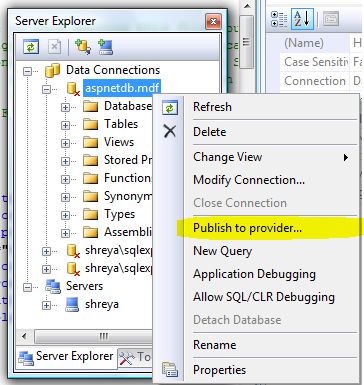Click the Connect to Server toolbar icon
Image resolution: width=364 pixels, height=385 pixels.
tap(106, 47)
